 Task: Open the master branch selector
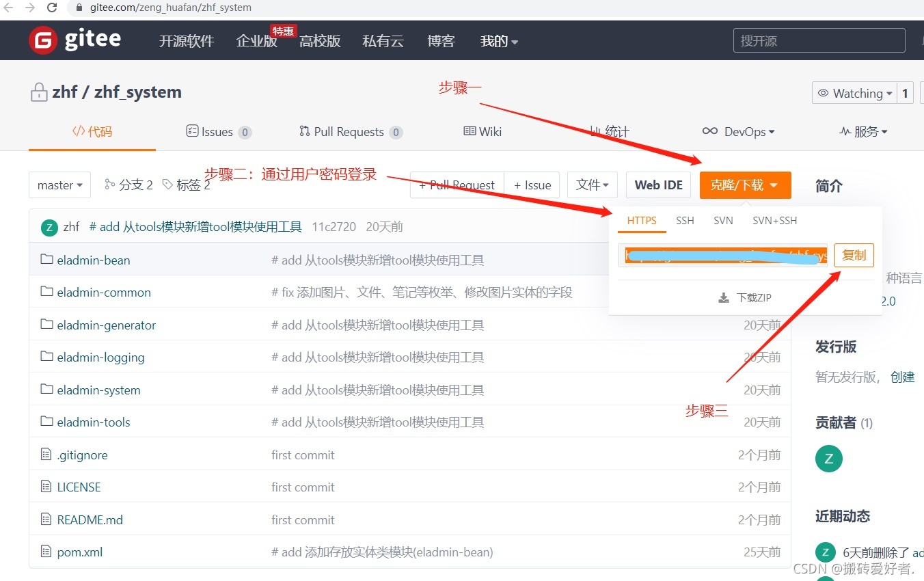(x=59, y=185)
